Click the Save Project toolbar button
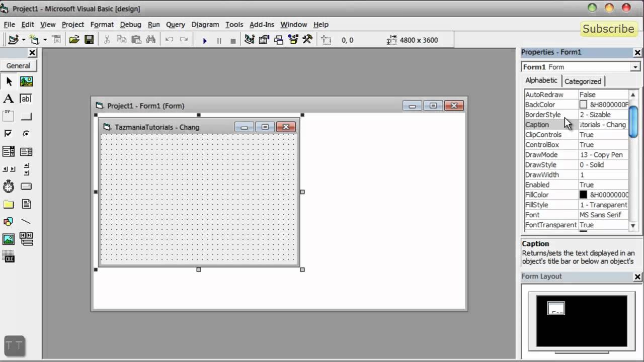644x362 pixels. point(89,40)
